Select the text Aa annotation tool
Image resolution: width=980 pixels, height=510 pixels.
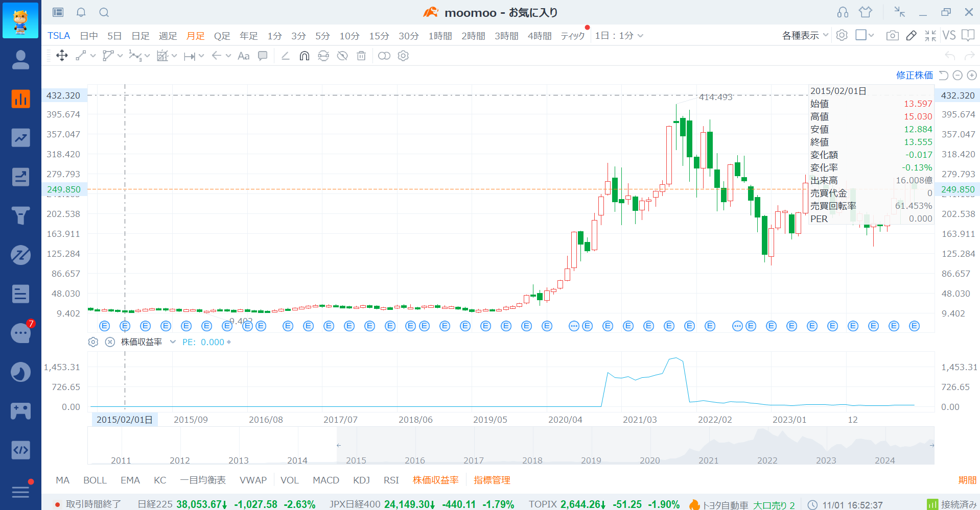[243, 56]
